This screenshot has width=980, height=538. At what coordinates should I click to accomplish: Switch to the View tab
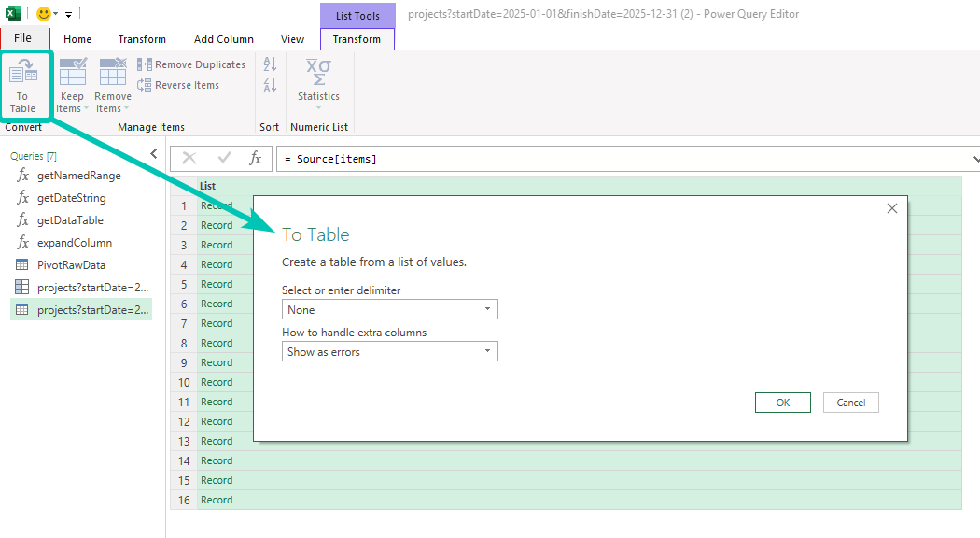(x=292, y=39)
